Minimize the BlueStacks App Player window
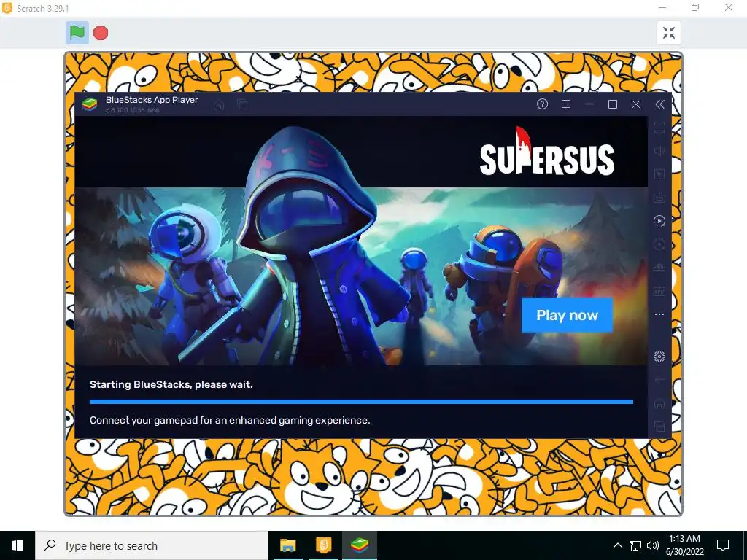Screen dimensions: 747x560 pyautogui.click(x=589, y=104)
